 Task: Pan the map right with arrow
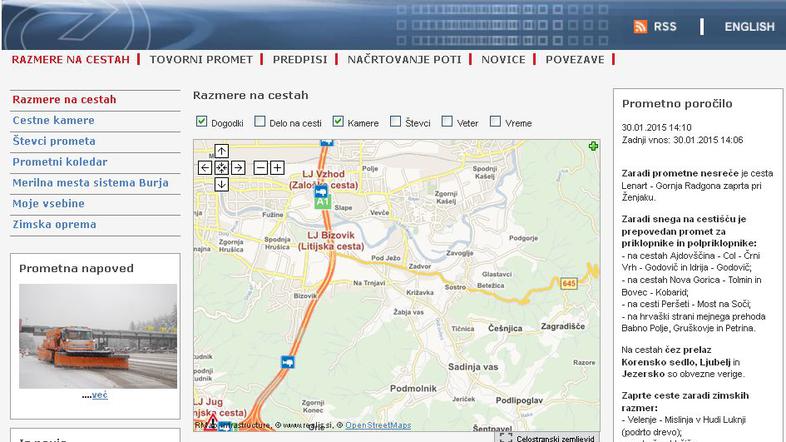(x=238, y=168)
